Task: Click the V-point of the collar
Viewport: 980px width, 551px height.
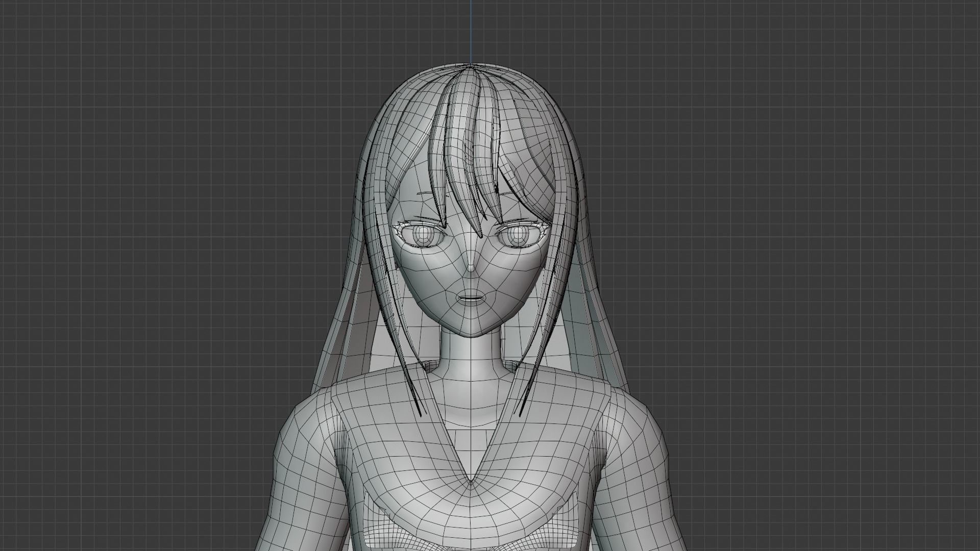Action: coord(471,482)
